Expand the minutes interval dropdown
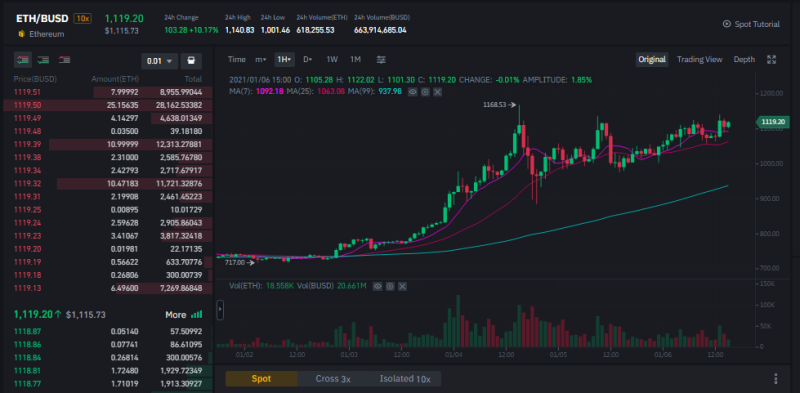 pyautogui.click(x=260, y=60)
